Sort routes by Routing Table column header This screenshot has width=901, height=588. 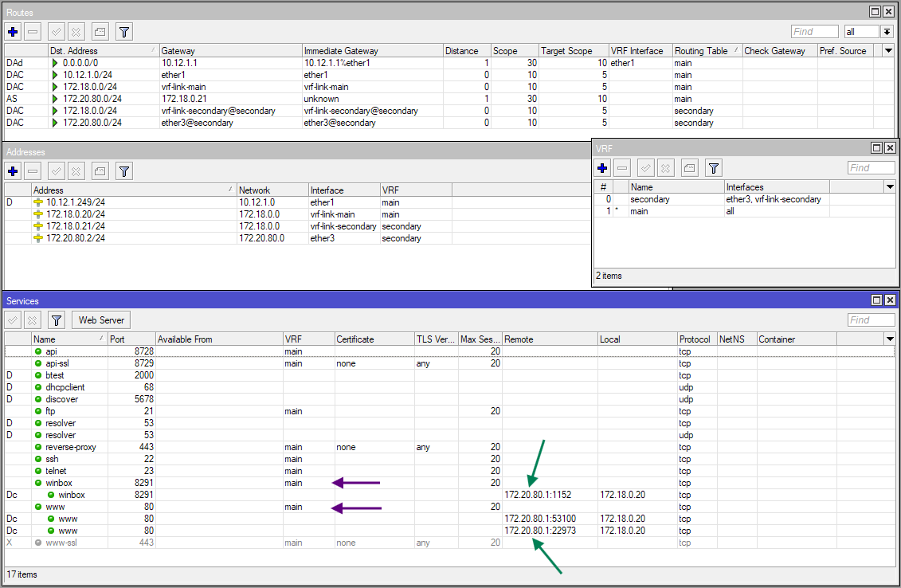click(707, 50)
